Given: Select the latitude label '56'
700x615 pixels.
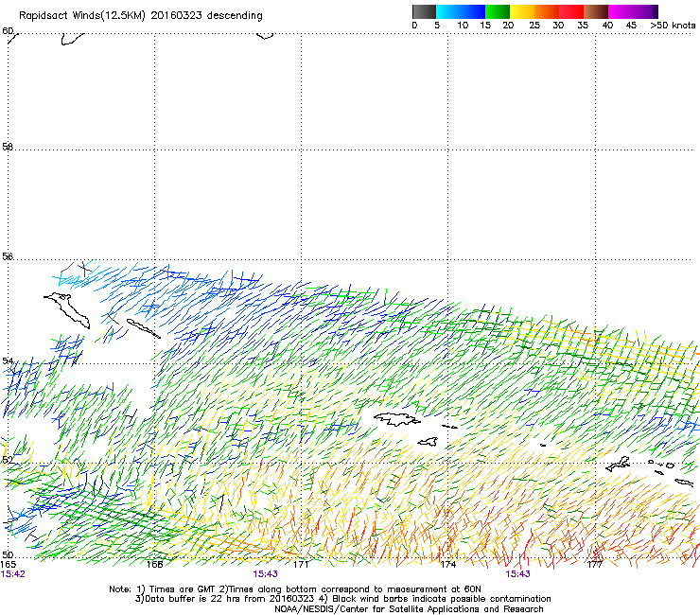Looking at the screenshot, I should click(8, 256).
